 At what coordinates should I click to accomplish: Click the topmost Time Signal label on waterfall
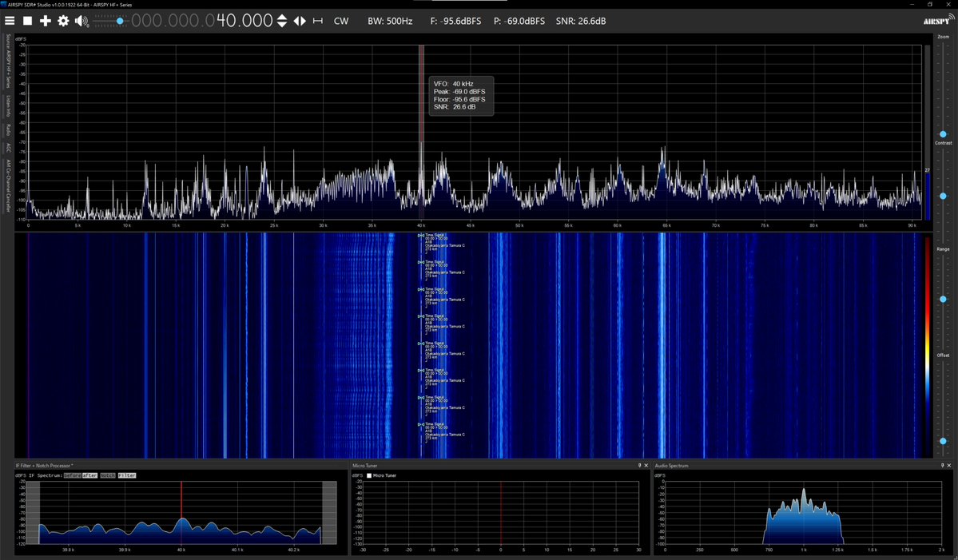(435, 235)
